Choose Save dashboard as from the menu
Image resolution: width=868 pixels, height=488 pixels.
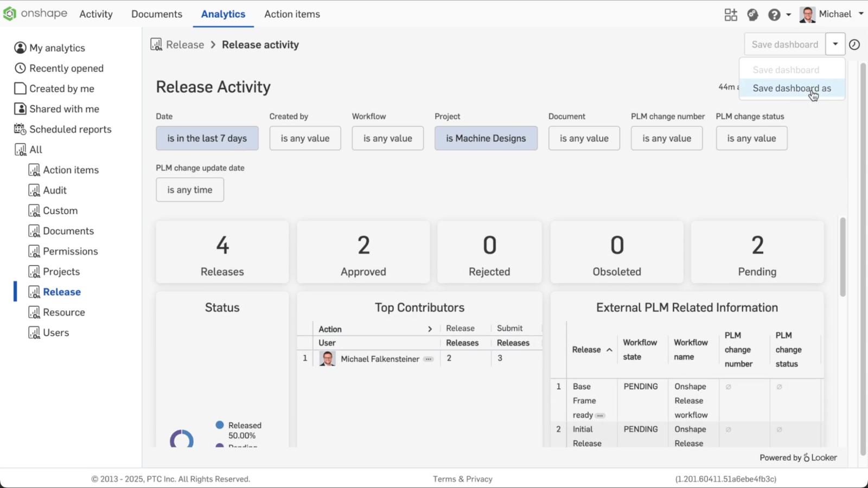(792, 88)
